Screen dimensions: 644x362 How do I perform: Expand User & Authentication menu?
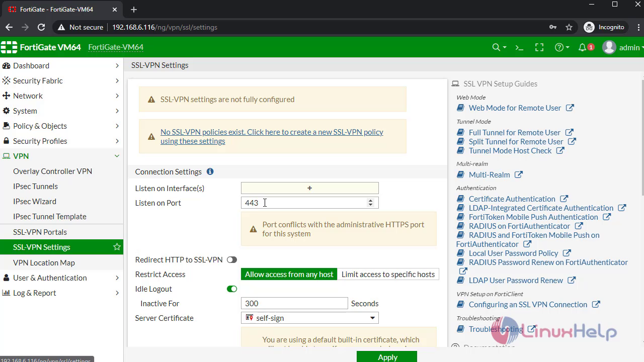click(x=61, y=278)
